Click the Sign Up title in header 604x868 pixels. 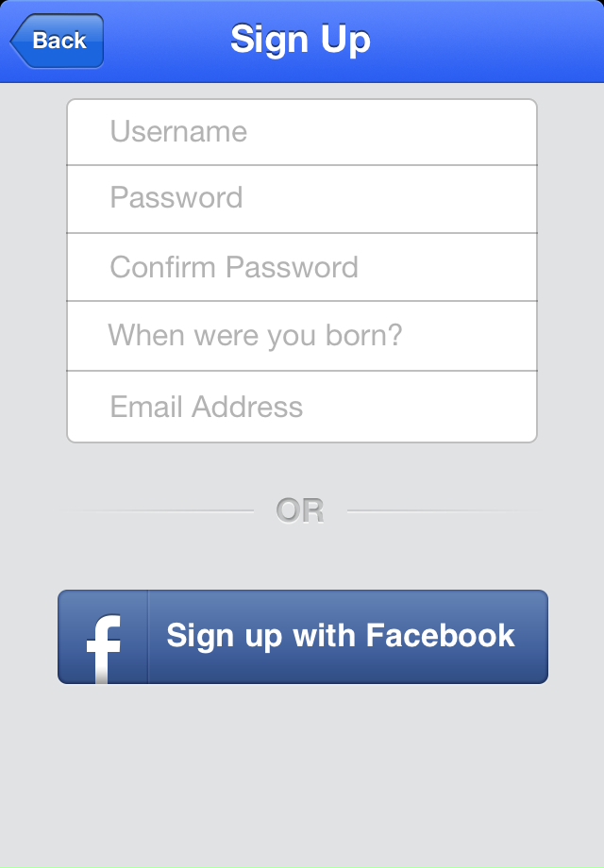[300, 41]
